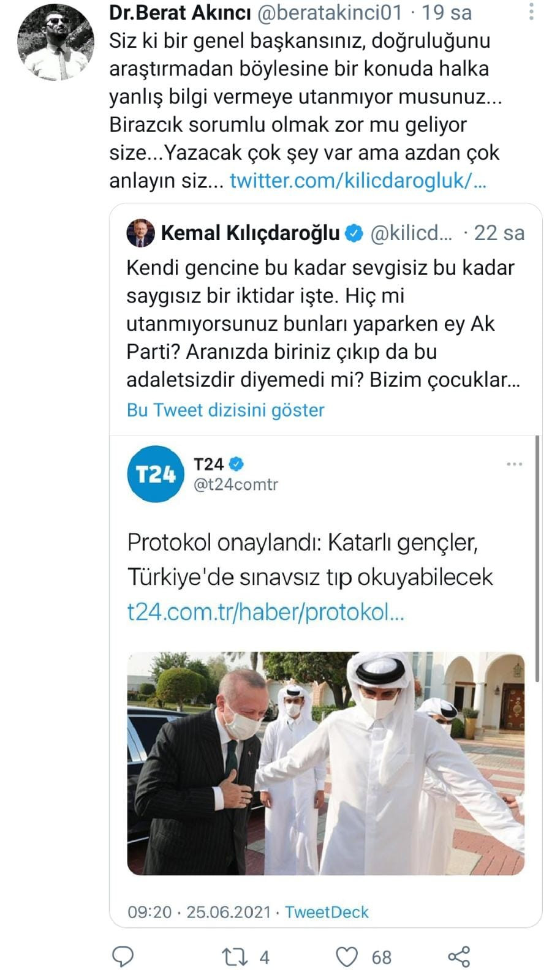Click the scrollbar beside the T24 embed
Viewport: 560px width, 980px height.
(x=537, y=559)
